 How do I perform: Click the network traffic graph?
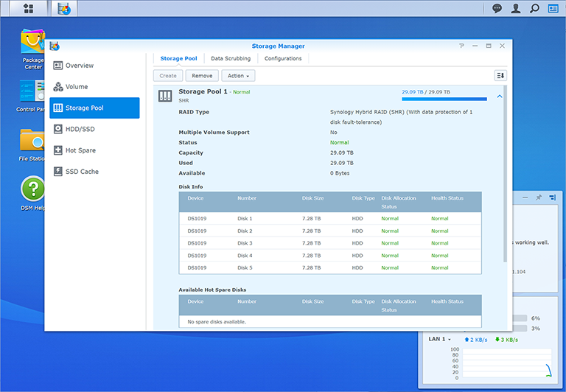pos(507,363)
